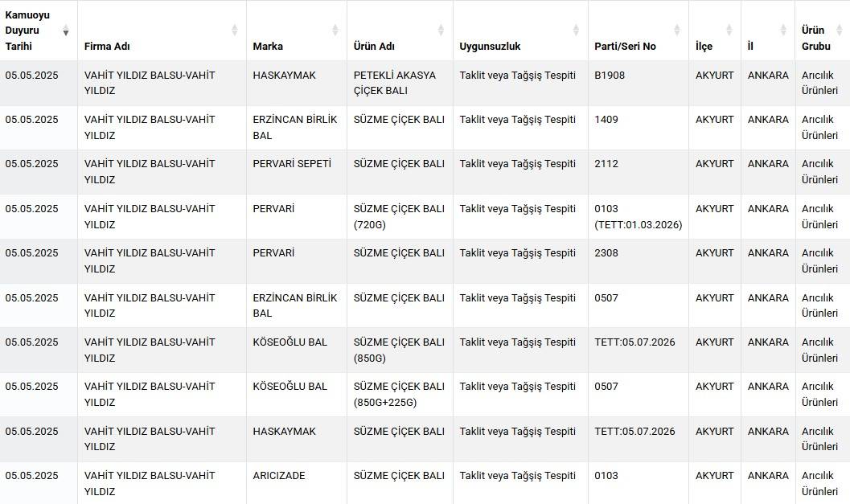Click the PETEKLİ AKASYA ÇİÇEK BALI cell
The width and height of the screenshot is (850, 504).
click(x=395, y=83)
